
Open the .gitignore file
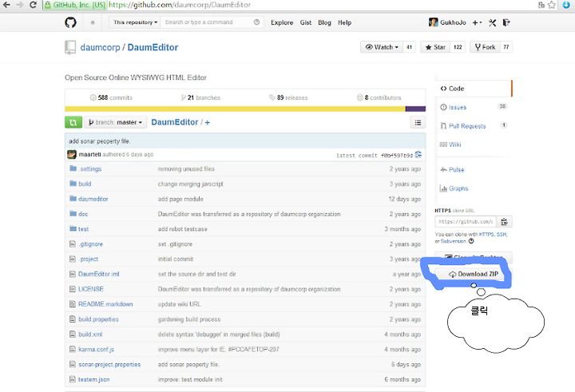[x=90, y=244]
